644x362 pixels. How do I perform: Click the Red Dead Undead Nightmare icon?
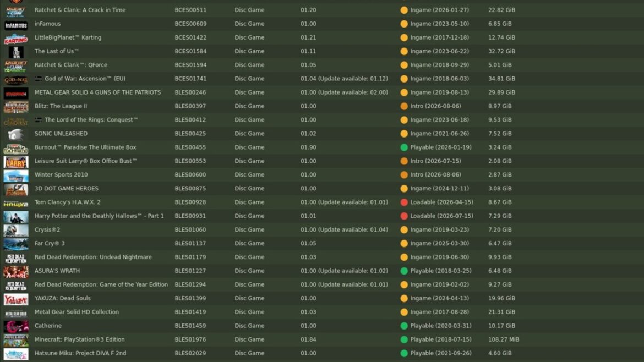16,259
